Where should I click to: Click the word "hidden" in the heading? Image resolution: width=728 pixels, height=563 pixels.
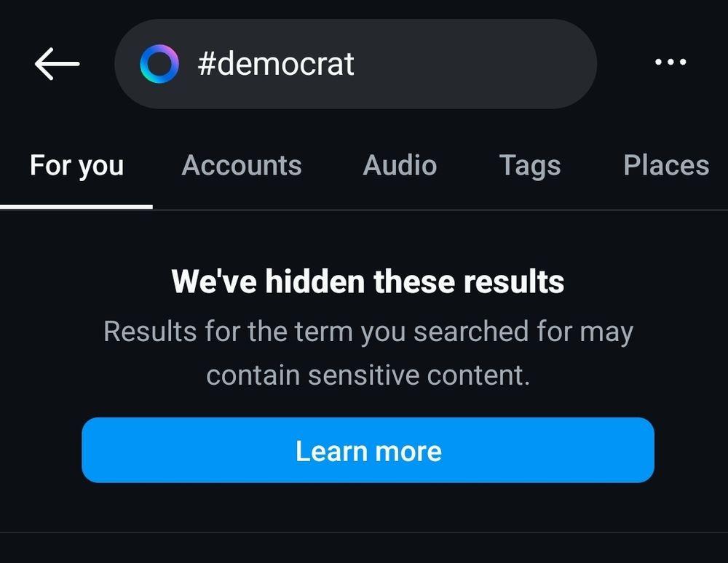pos(314,281)
